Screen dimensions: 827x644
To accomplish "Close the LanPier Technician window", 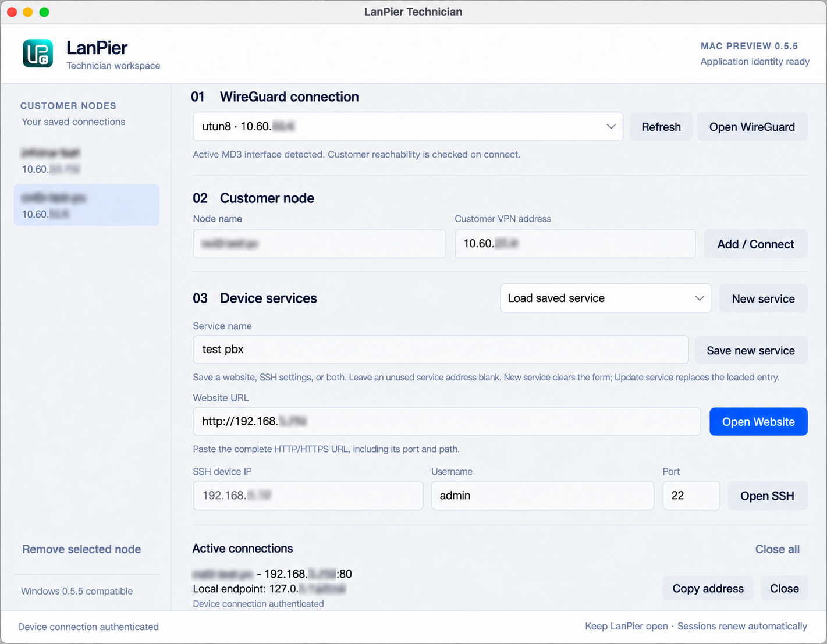I will [x=12, y=12].
